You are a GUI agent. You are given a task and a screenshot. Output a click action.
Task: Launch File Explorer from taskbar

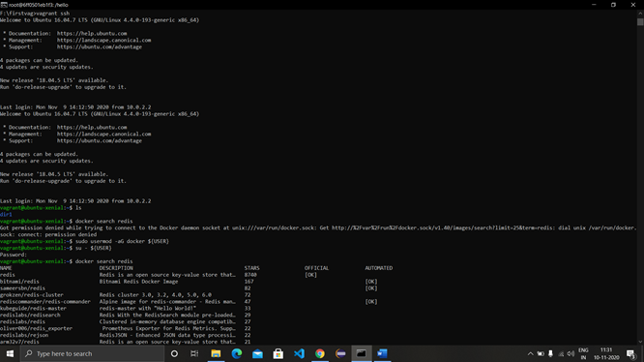(216, 353)
